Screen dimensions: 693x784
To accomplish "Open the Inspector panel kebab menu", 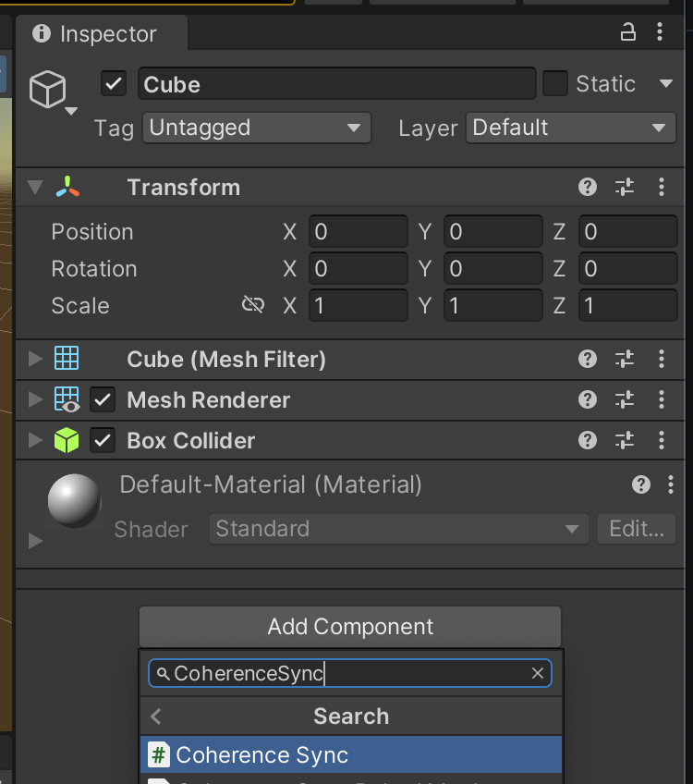I will coord(660,33).
